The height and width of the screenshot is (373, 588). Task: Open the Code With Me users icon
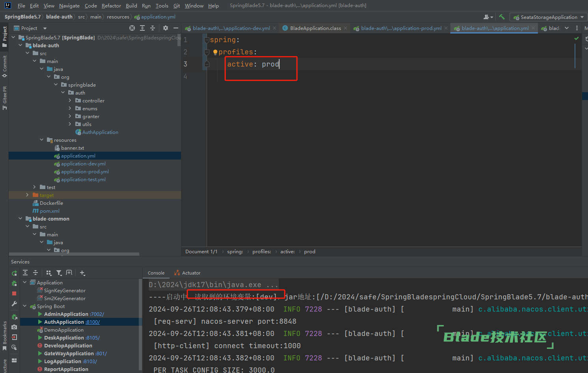[x=488, y=17]
